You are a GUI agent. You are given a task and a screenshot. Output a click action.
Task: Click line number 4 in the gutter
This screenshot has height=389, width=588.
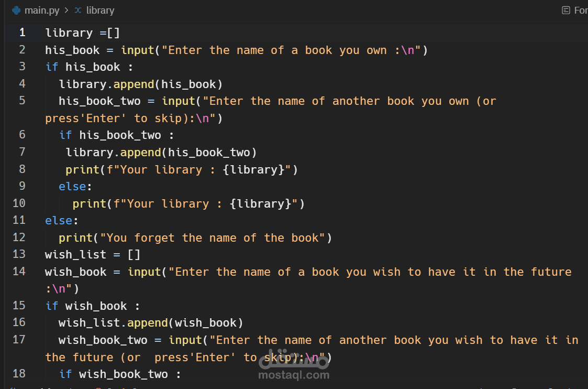pyautogui.click(x=22, y=84)
